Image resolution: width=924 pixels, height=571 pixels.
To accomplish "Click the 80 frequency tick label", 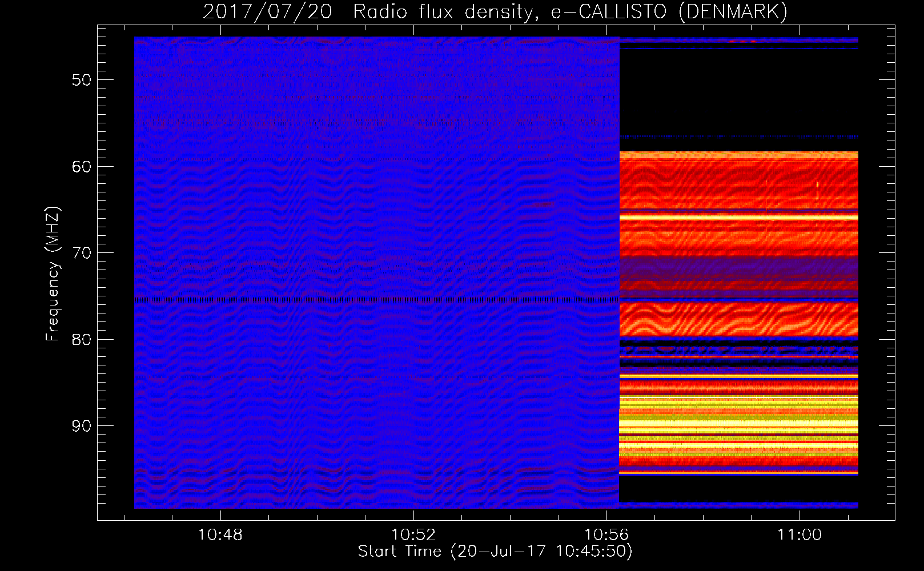I will [x=82, y=340].
